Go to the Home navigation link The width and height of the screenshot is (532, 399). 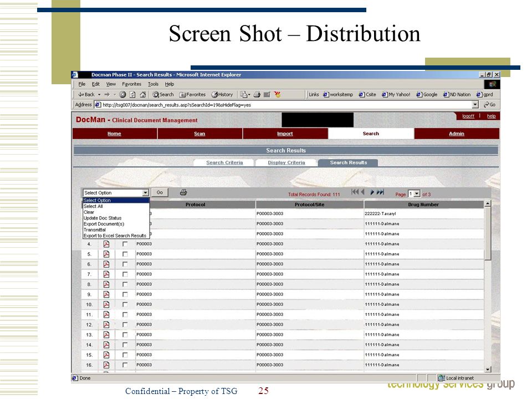click(114, 134)
